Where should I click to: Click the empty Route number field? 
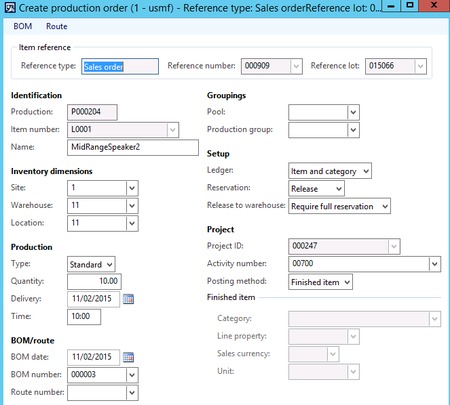click(97, 393)
